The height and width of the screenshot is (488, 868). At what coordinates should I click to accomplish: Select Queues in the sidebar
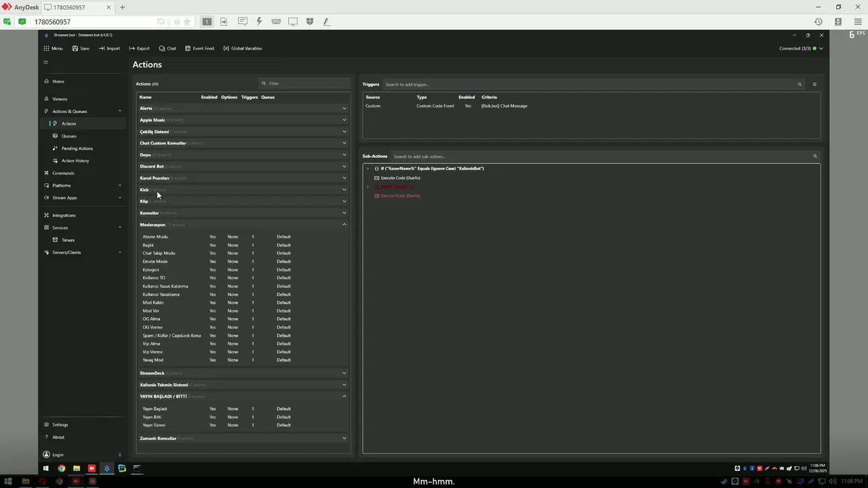coord(69,136)
